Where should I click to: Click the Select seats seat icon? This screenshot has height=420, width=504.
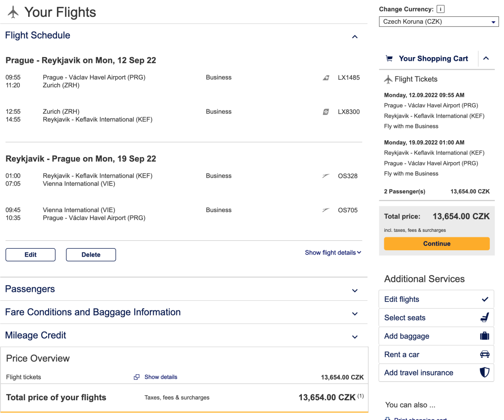click(x=485, y=318)
